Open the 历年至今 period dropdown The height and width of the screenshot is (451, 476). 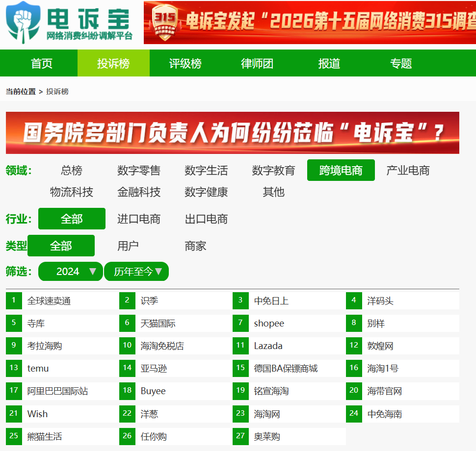(136, 272)
